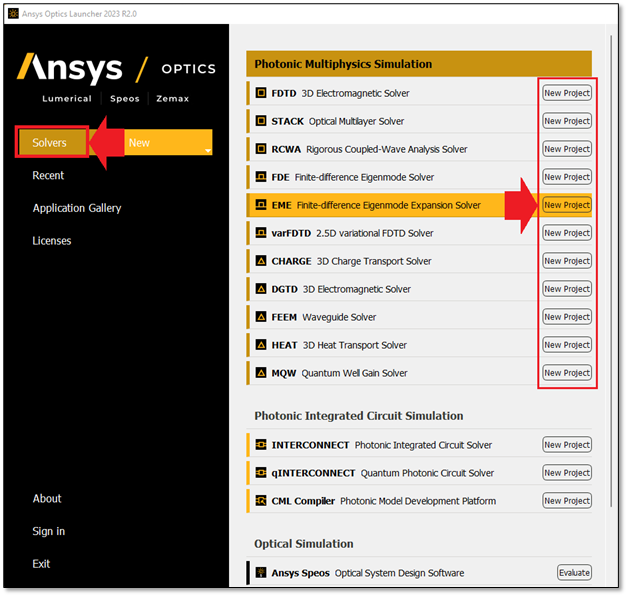Click the FDTD solver icon
Screen dimensions: 627x596
pyautogui.click(x=262, y=93)
